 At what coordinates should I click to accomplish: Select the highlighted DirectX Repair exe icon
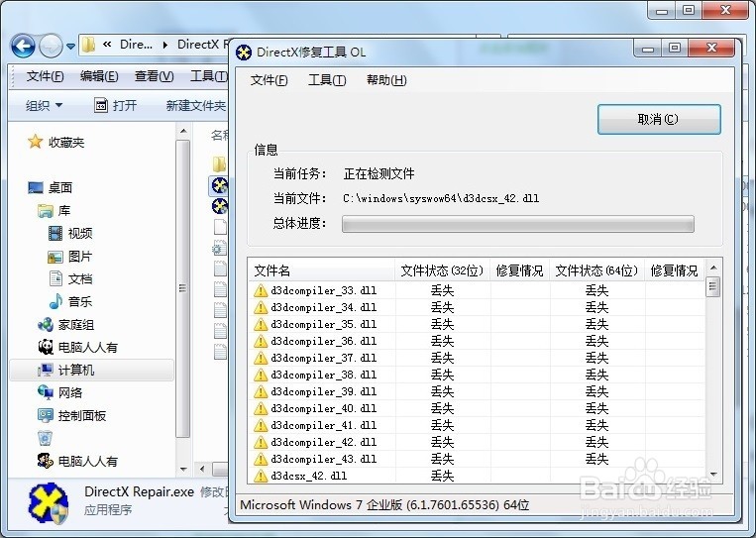click(219, 185)
